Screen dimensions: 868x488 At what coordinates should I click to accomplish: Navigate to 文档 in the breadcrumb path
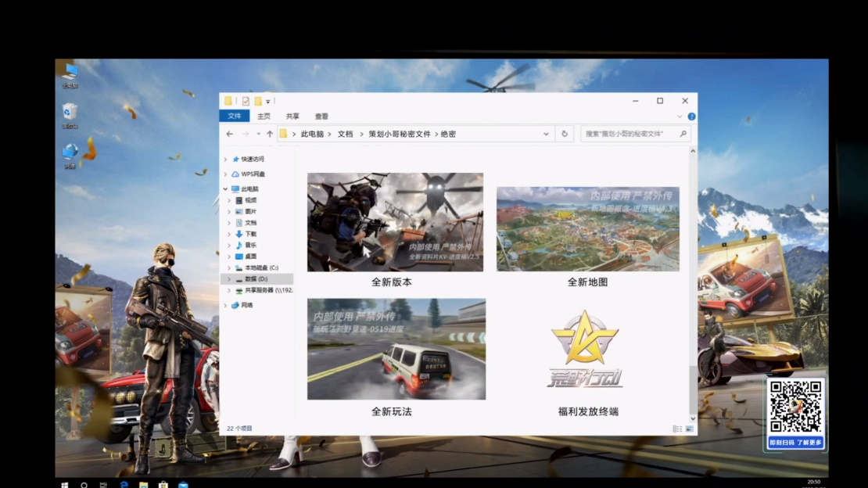pyautogui.click(x=345, y=134)
